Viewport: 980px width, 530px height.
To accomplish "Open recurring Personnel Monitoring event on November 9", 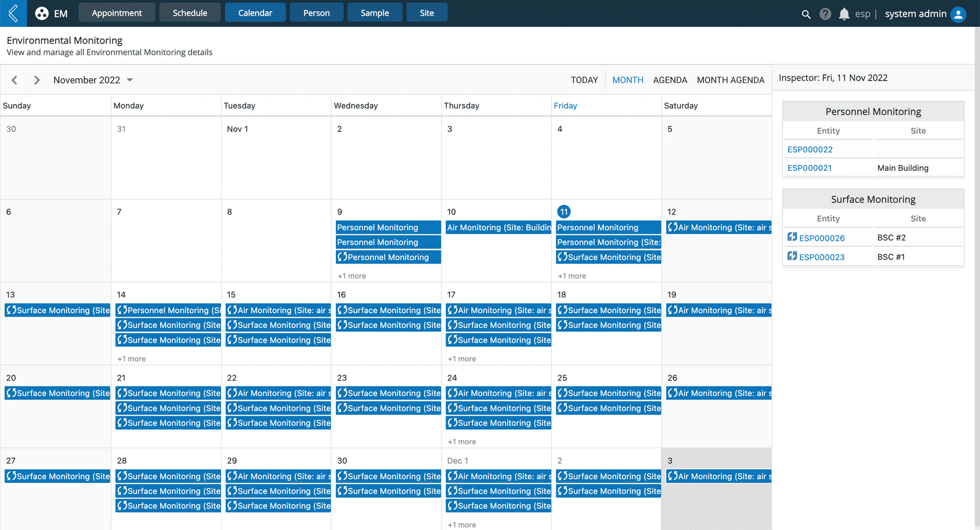I will pyautogui.click(x=388, y=257).
